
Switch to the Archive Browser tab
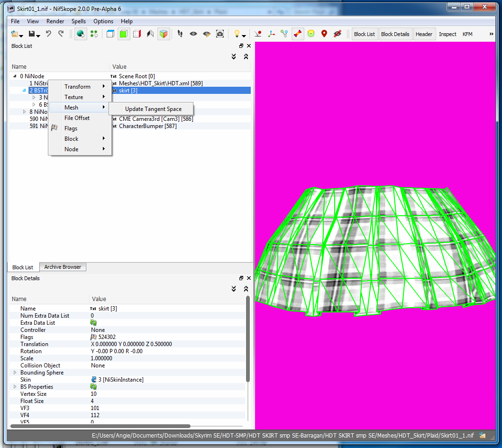[x=63, y=267]
